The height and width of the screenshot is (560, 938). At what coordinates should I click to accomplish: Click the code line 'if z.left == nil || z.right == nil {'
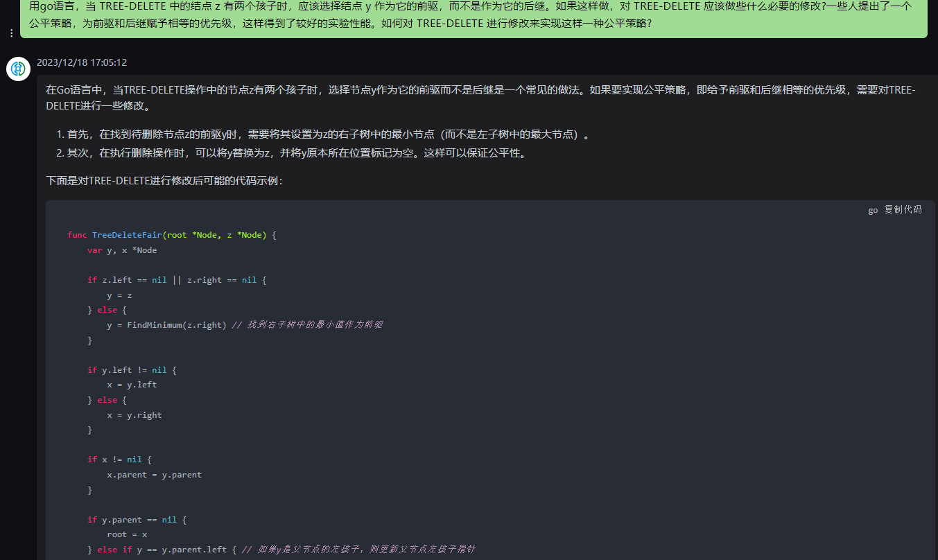pos(177,280)
